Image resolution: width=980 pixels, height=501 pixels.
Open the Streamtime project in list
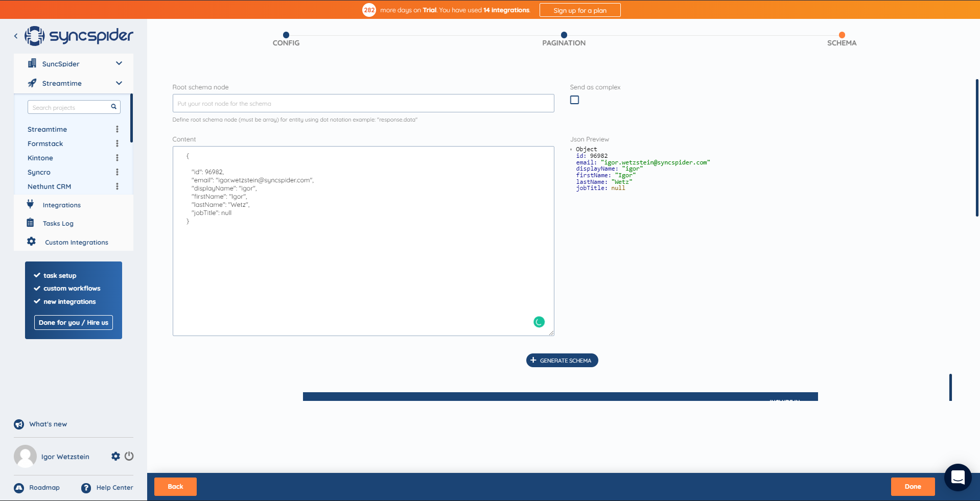[x=47, y=129]
